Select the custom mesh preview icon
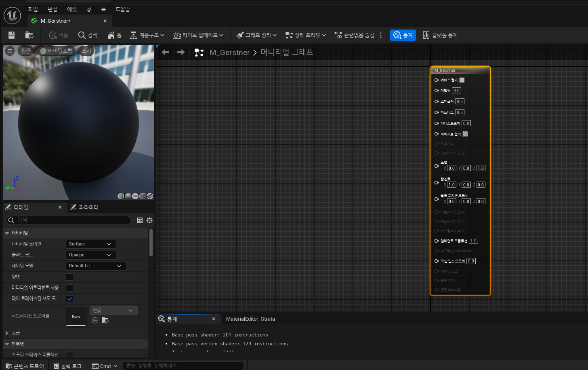The image size is (588, 370). click(x=150, y=196)
